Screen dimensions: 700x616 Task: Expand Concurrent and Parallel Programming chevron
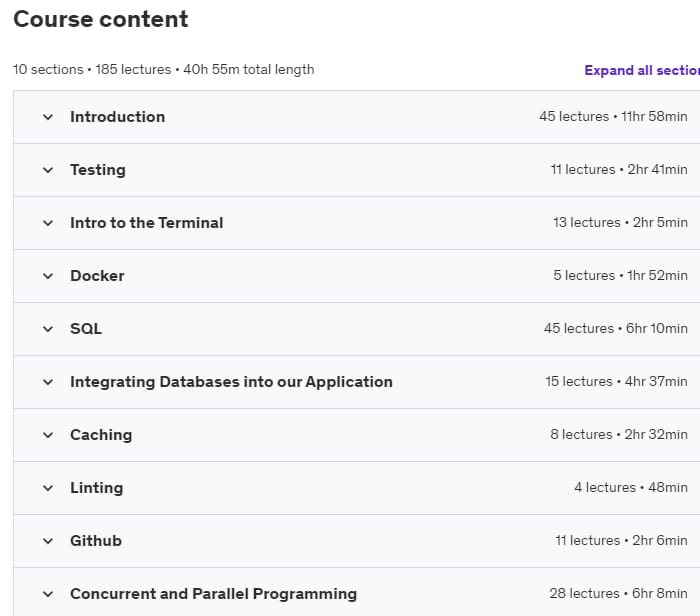pos(48,594)
